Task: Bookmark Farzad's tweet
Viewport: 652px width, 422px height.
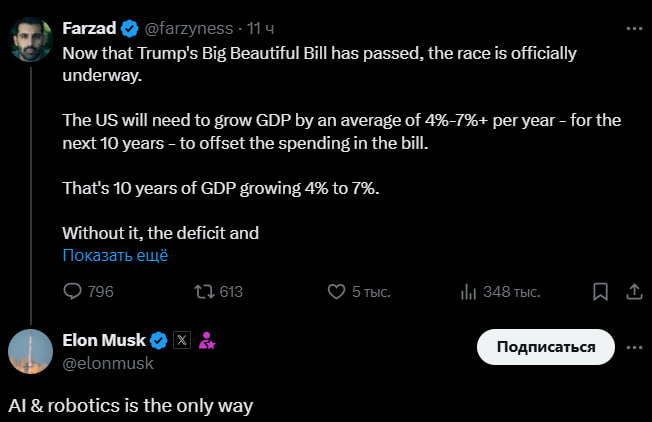Action: pos(600,292)
